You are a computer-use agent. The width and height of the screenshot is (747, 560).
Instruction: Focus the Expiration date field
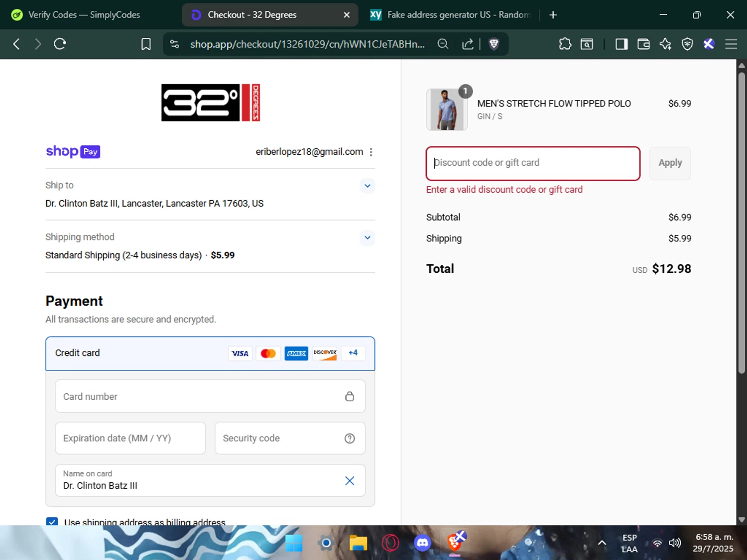[x=130, y=438]
